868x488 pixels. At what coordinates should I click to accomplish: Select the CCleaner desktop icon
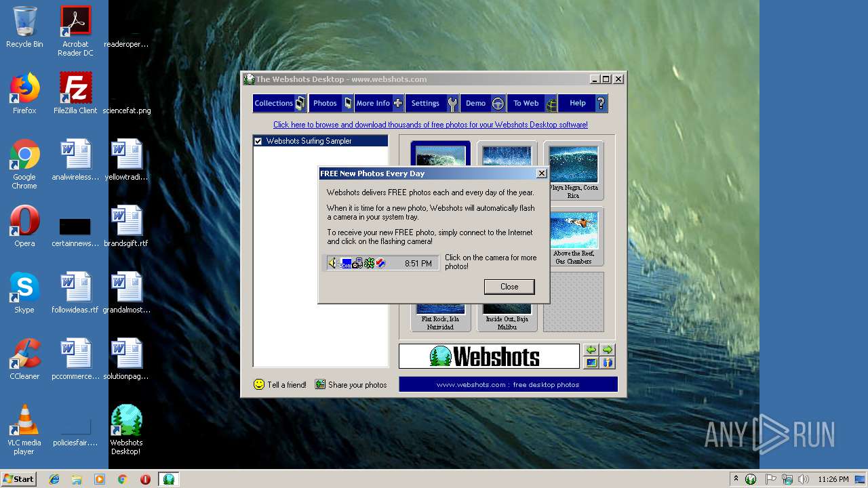(24, 359)
